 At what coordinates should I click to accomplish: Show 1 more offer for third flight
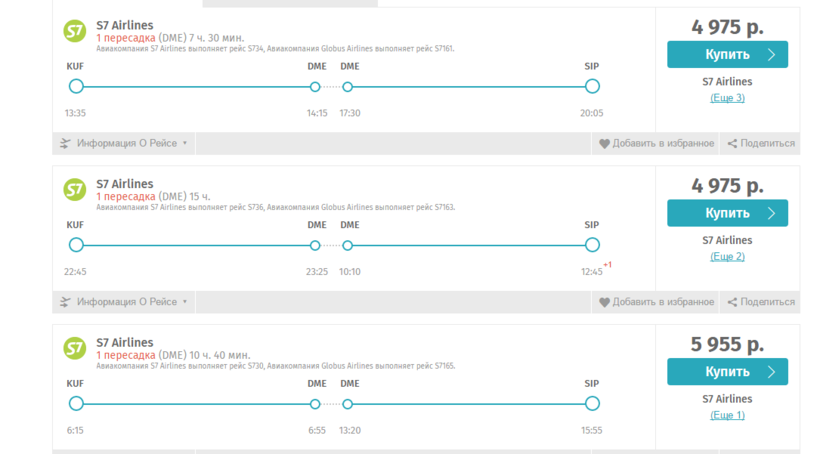(x=727, y=415)
